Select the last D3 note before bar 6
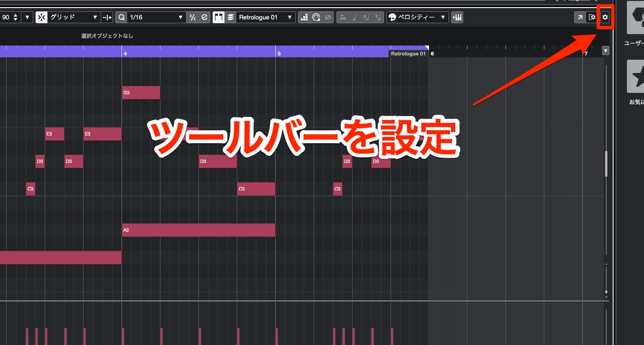The height and width of the screenshot is (345, 644). [381, 162]
